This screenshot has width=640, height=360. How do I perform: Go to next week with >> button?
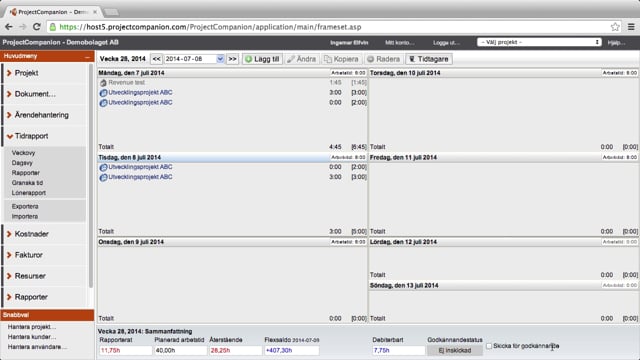232,59
